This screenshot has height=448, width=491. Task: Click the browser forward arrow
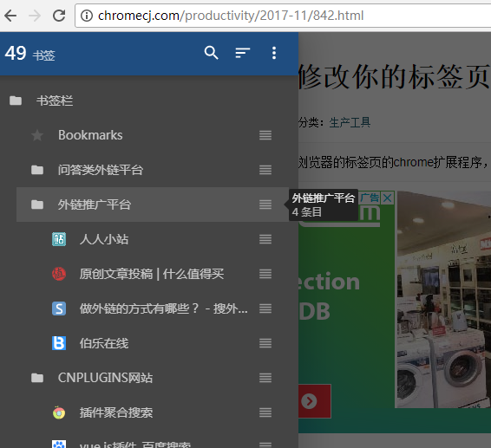coord(35,16)
